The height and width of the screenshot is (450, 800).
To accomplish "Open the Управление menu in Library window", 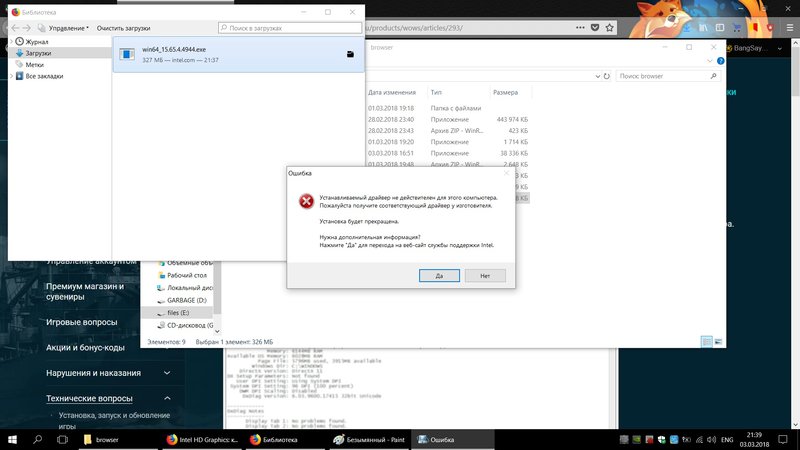I will [68, 28].
